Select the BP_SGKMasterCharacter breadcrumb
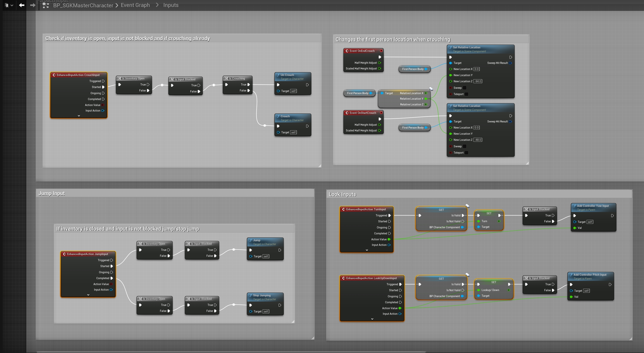Viewport: 644px width, 353px height. pos(83,5)
